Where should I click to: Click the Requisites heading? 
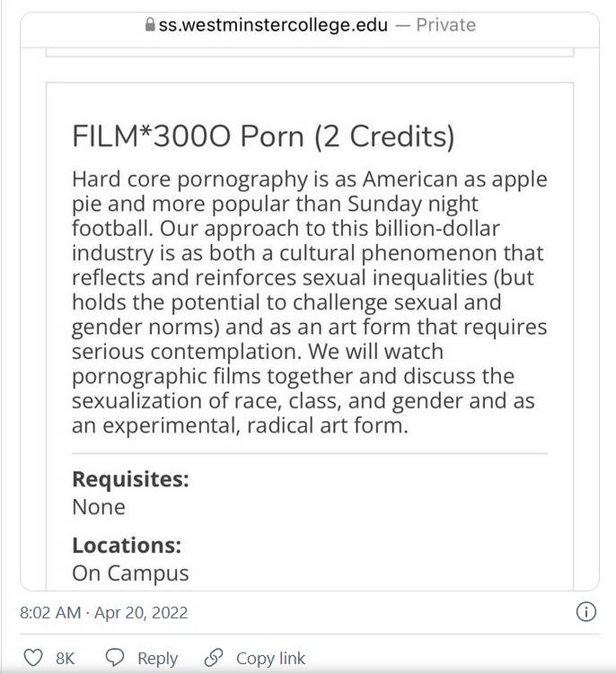pos(130,479)
